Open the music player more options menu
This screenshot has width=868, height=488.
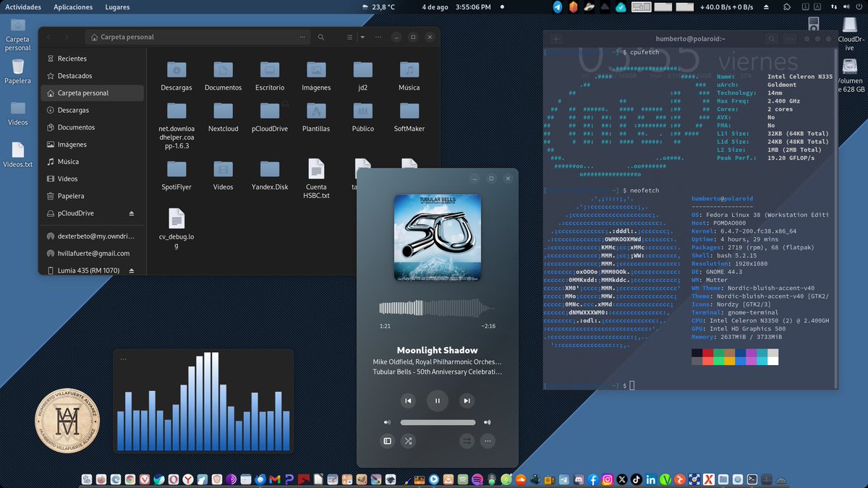(x=488, y=440)
